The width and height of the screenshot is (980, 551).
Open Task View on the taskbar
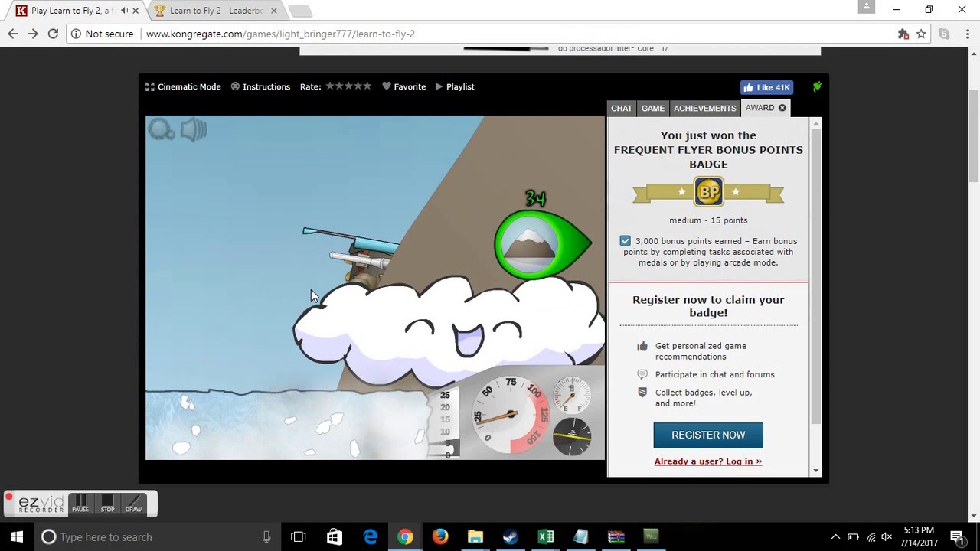click(x=299, y=536)
